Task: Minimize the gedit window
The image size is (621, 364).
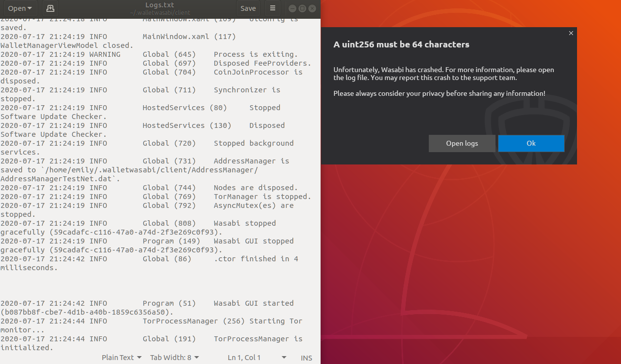Action: (292, 8)
